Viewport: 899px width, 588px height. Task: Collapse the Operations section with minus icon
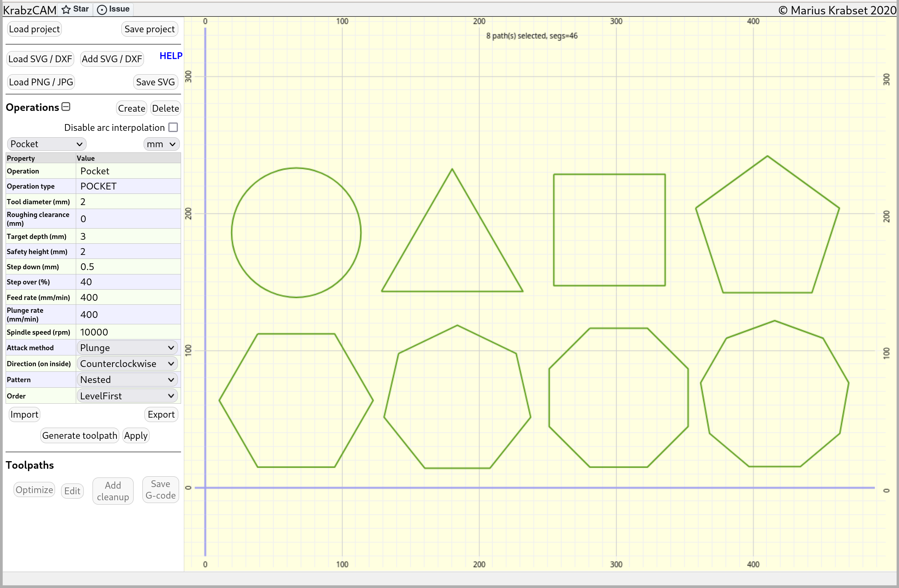pyautogui.click(x=66, y=107)
